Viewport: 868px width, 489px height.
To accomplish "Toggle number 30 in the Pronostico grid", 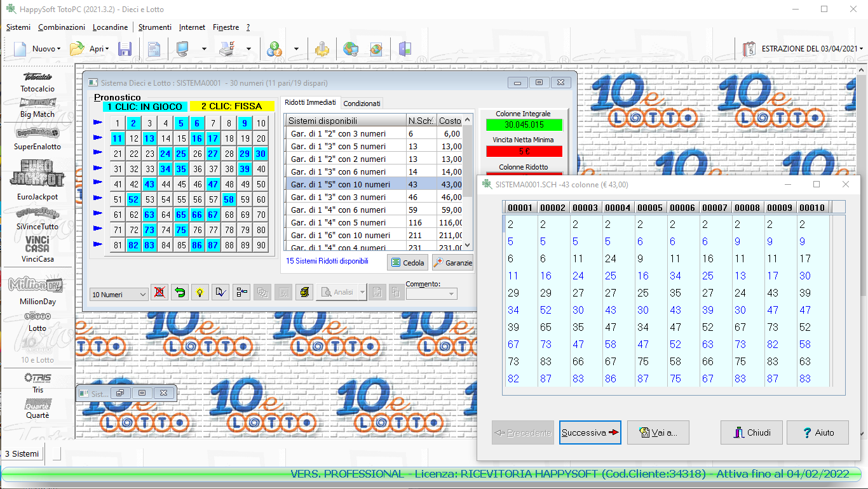I will click(261, 154).
